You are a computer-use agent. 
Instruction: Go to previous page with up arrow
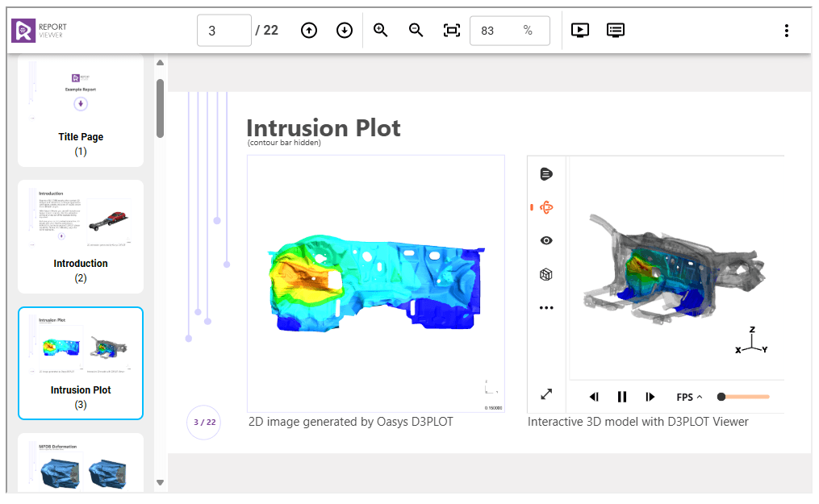tap(308, 31)
